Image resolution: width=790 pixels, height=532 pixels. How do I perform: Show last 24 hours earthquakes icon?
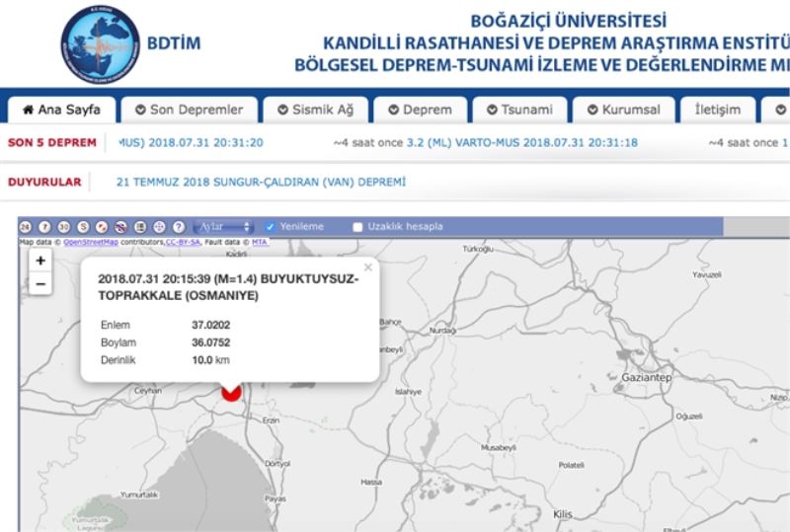pos(26,227)
